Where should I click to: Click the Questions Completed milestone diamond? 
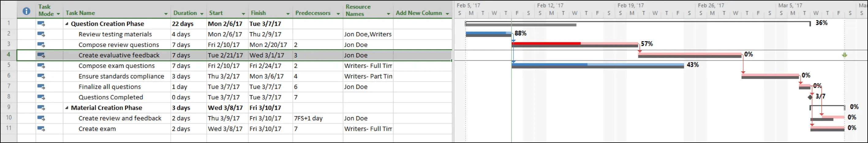point(810,97)
